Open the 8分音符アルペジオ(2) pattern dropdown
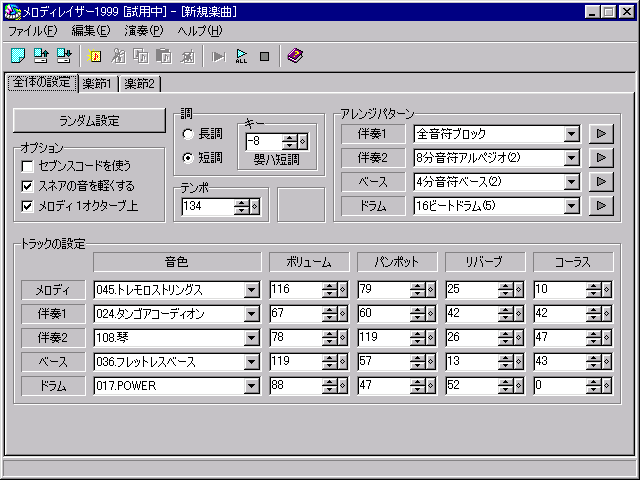640x480 pixels. pos(572,158)
